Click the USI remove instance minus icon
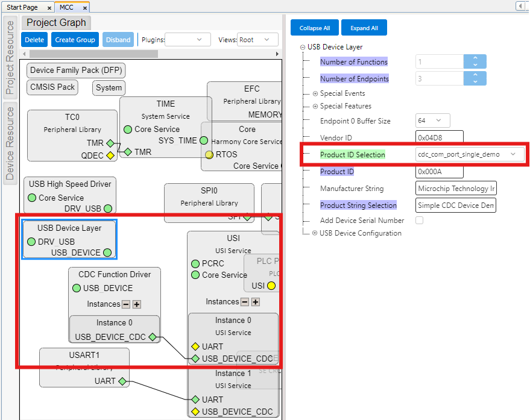Image resolution: width=530 pixels, height=420 pixels. (x=245, y=302)
